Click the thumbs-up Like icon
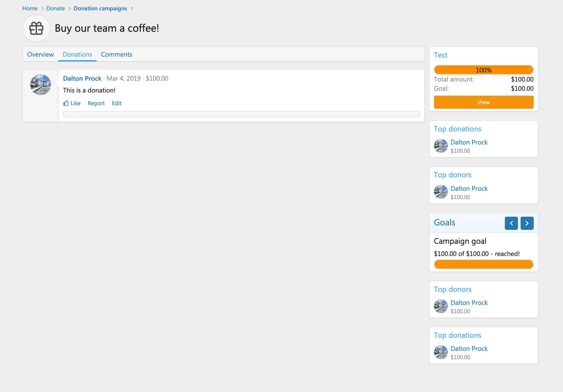 (66, 103)
